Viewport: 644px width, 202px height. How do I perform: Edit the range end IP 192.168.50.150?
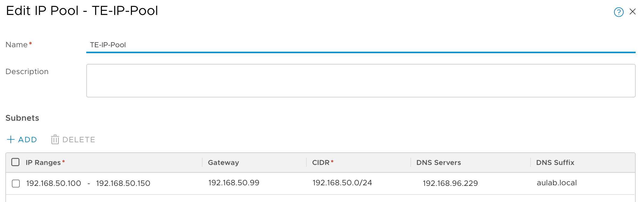click(x=123, y=183)
